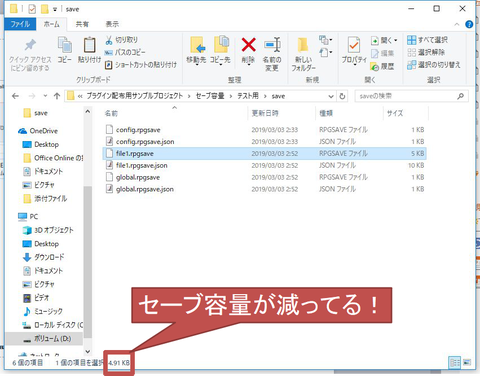This screenshot has height=376, width=480.
Task: Go back with the left arrow
Action: click(15, 96)
